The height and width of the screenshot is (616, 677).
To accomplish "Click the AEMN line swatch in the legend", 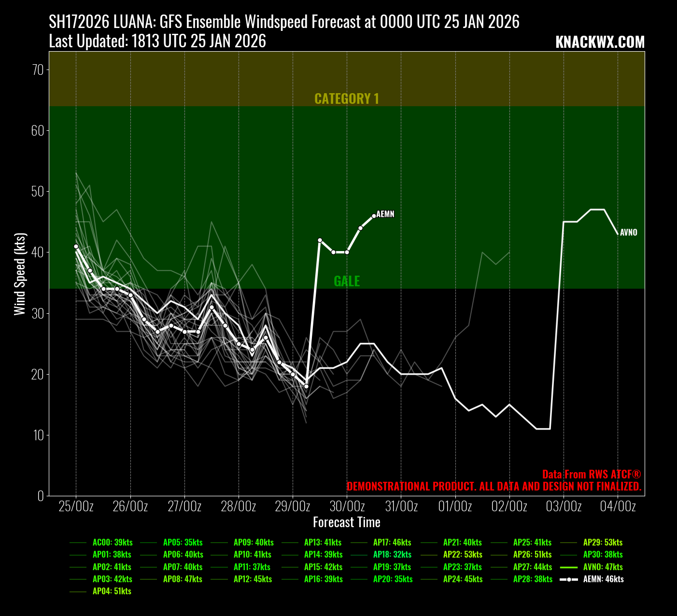I will pos(569,579).
